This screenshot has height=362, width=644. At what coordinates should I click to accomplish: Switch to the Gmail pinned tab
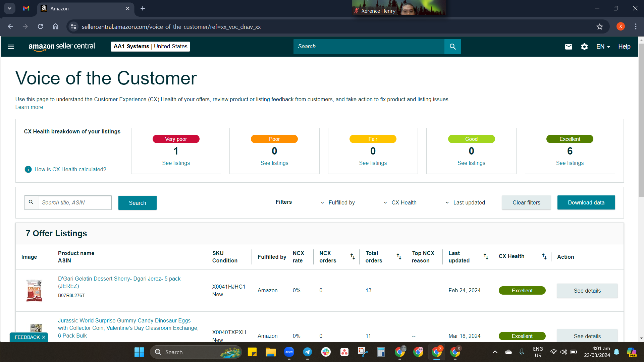pos(26,8)
